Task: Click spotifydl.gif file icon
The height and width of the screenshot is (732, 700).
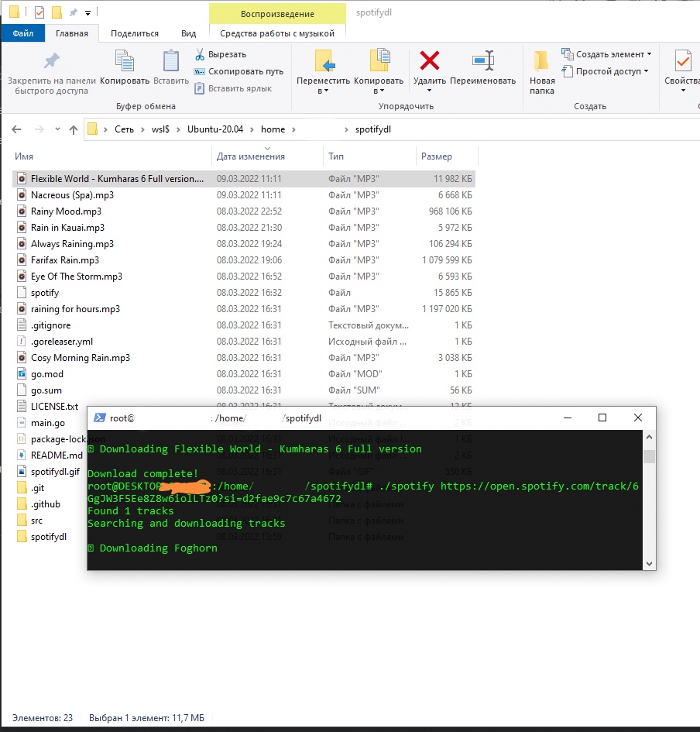Action: (22, 472)
